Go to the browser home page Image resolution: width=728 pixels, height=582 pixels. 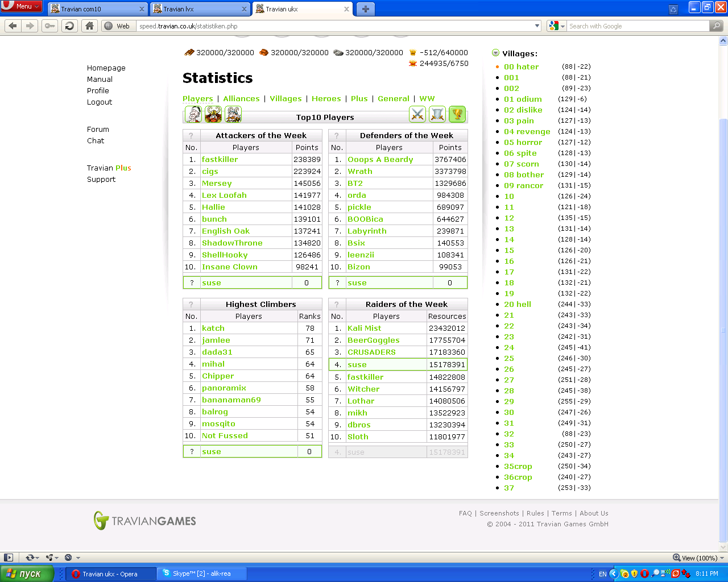tap(89, 26)
